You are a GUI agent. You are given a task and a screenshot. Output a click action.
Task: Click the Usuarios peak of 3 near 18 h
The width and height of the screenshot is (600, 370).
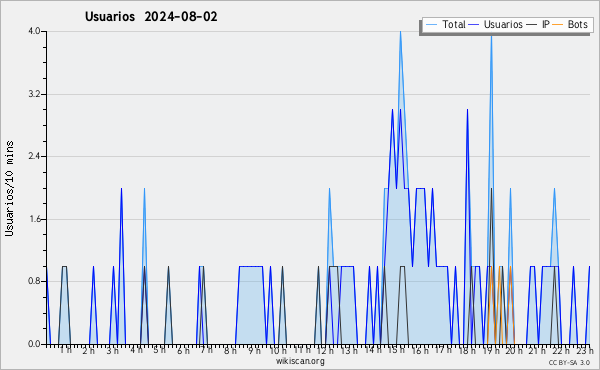(467, 110)
